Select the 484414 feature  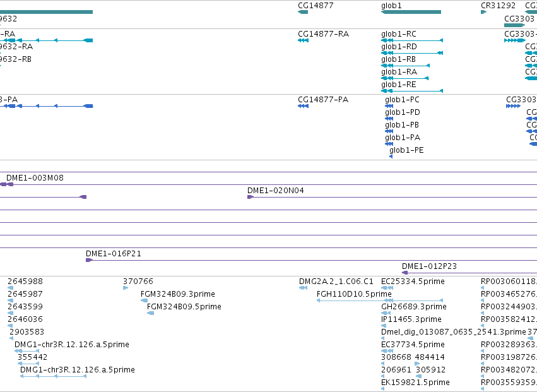pos(430,357)
